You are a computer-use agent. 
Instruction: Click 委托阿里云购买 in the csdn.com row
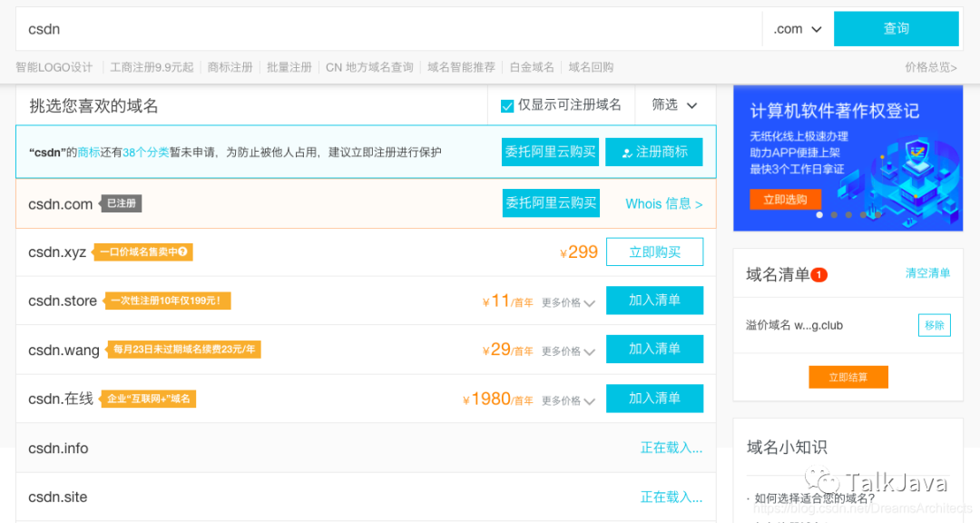[x=551, y=203]
